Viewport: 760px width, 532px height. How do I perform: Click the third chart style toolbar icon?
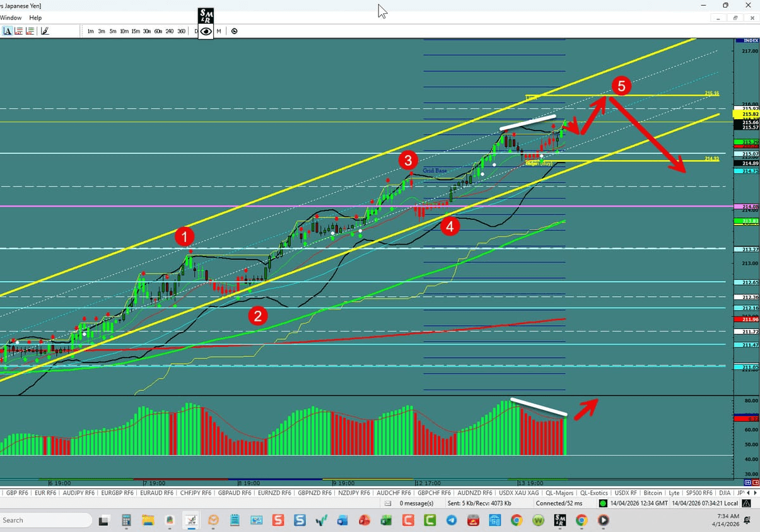[30, 30]
